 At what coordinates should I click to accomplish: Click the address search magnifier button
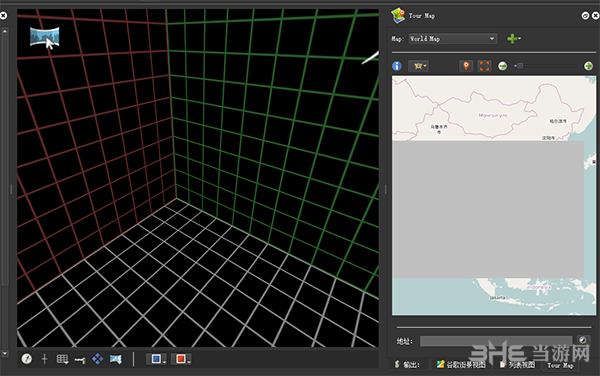[x=583, y=340]
